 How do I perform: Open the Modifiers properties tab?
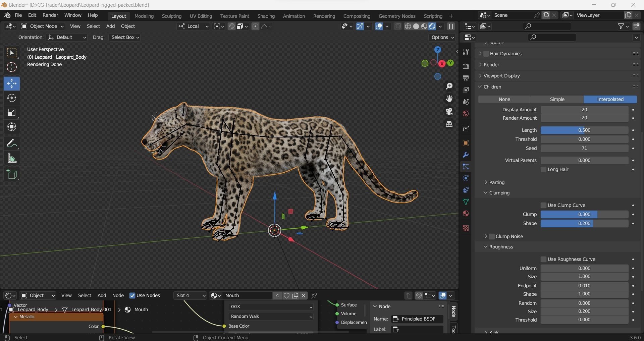[x=466, y=155]
